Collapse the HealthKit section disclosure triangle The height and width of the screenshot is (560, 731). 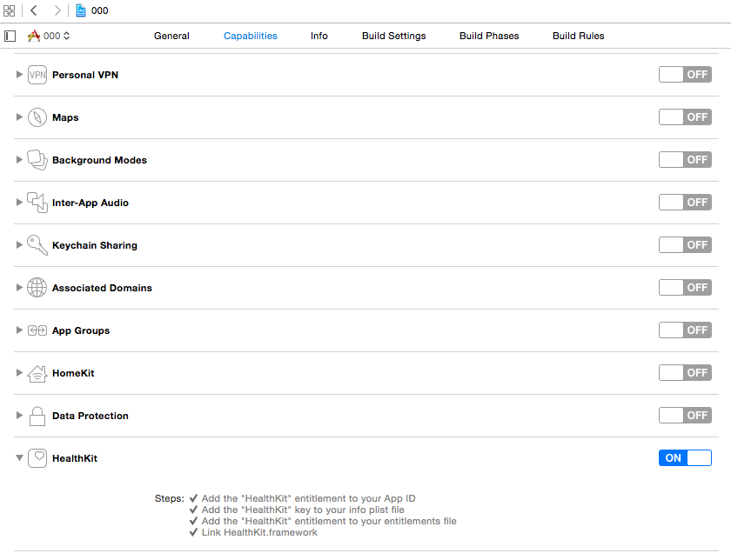click(x=18, y=457)
